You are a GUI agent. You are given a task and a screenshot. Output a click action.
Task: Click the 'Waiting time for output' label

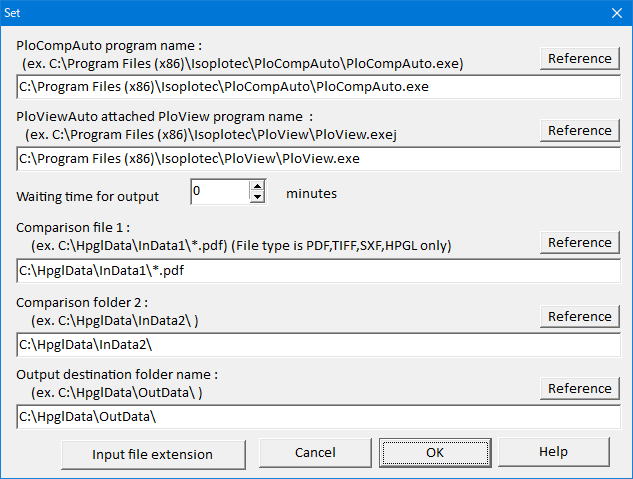[88, 196]
